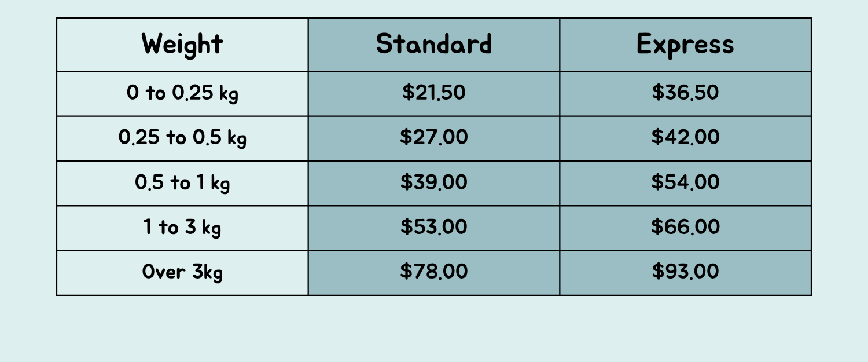This screenshot has width=868, height=362.
Task: Select the Standard column header
Action: [x=434, y=45]
